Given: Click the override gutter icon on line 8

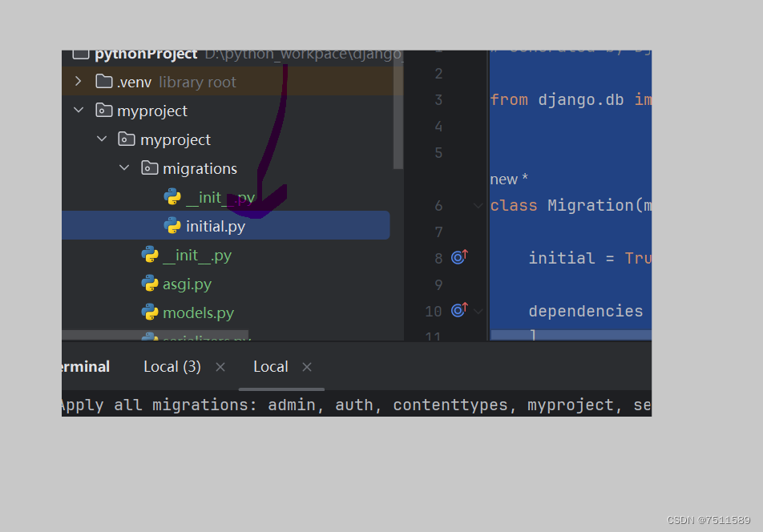Looking at the screenshot, I should pyautogui.click(x=458, y=258).
